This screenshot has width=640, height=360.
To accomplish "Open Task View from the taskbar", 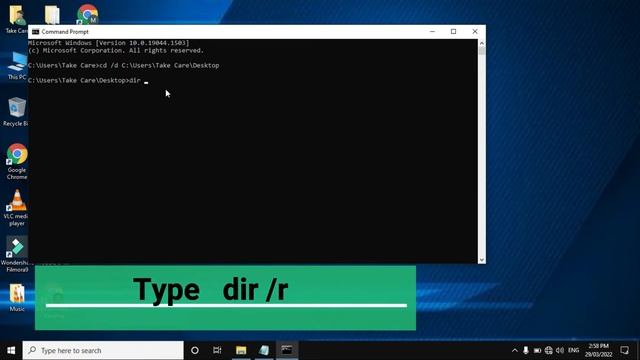I will point(217,350).
